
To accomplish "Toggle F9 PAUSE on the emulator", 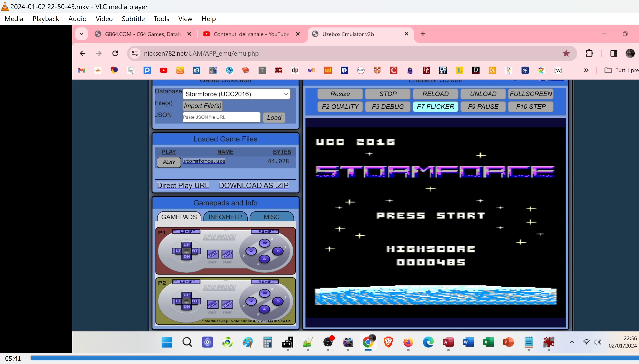I will click(x=483, y=107).
